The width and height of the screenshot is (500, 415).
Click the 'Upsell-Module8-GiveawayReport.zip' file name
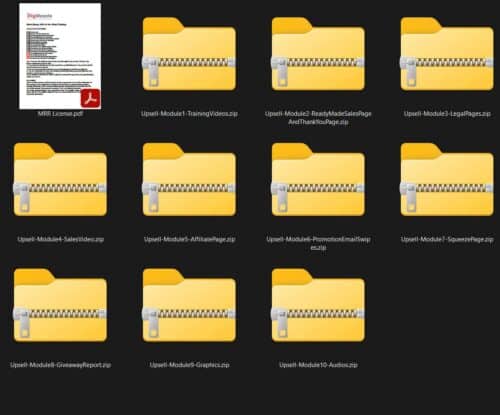pyautogui.click(x=60, y=365)
